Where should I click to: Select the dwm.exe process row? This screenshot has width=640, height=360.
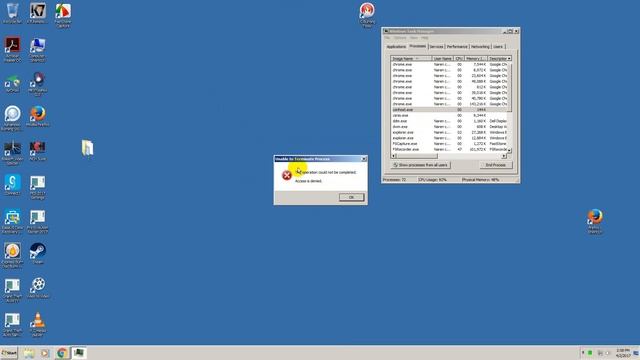coord(449,127)
